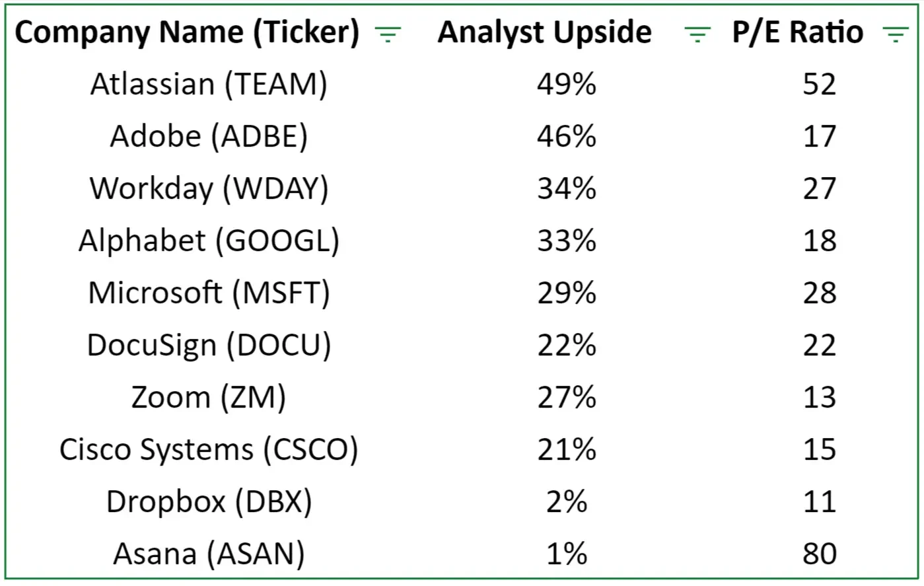Click the P/E Ratio column header
This screenshot has width=924, height=586.
click(x=798, y=32)
